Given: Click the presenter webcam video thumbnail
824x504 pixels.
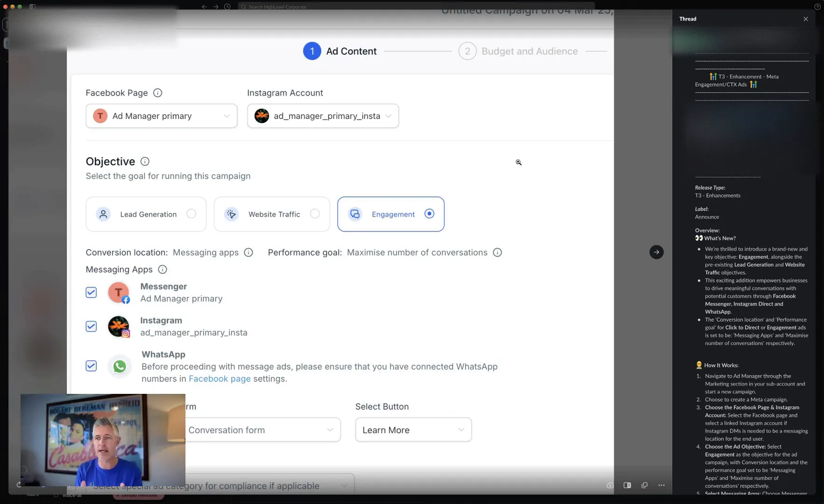Looking at the screenshot, I should click(103, 440).
